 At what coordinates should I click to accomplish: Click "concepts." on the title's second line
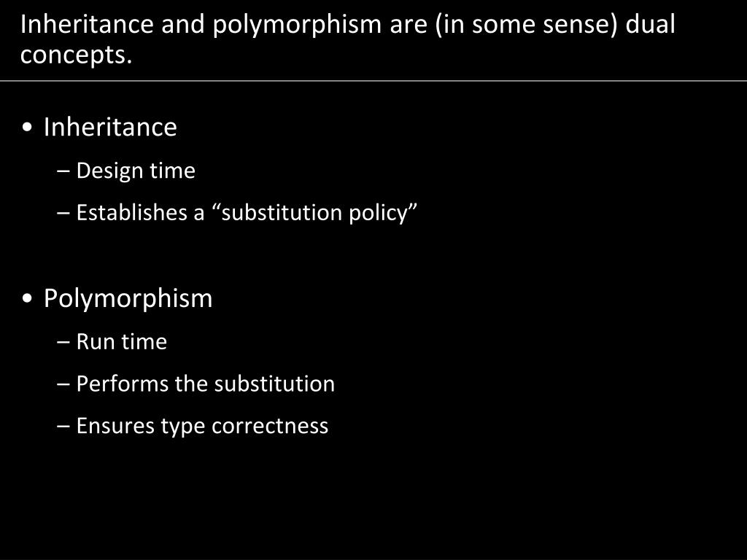click(76, 55)
